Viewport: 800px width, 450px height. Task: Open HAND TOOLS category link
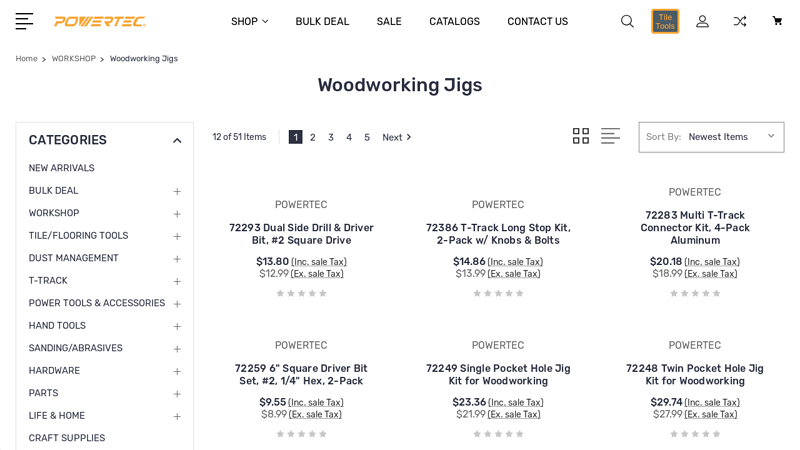57,326
